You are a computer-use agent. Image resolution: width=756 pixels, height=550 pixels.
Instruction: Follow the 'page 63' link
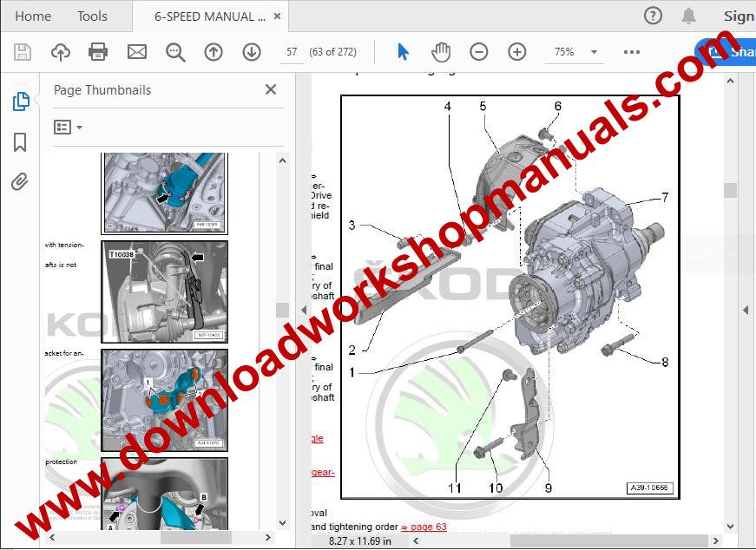pyautogui.click(x=424, y=527)
